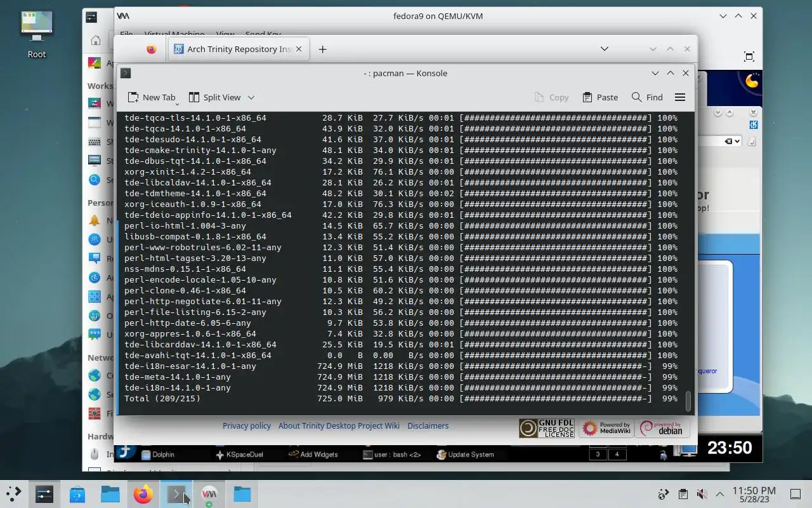Click the Fedora start button in guest VM
This screenshot has height=508, width=812.
point(126,452)
